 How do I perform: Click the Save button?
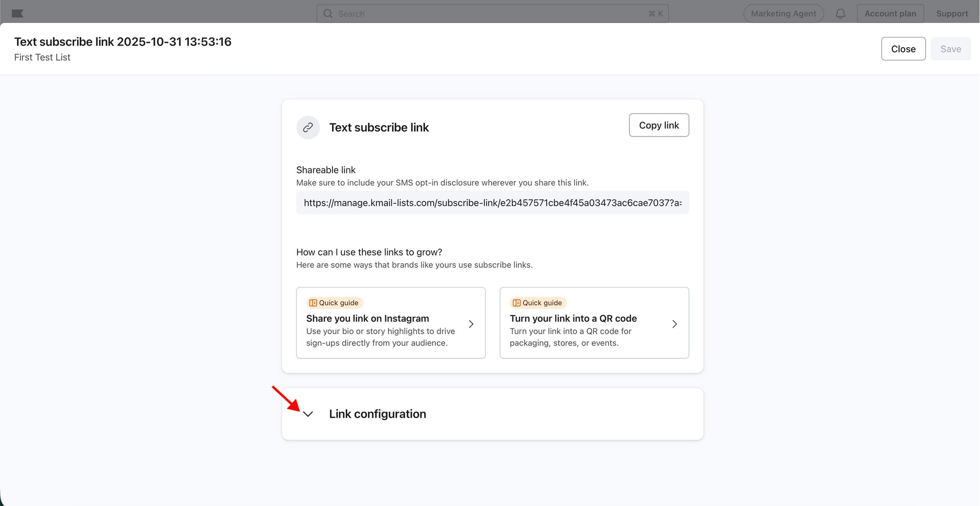[x=951, y=49]
